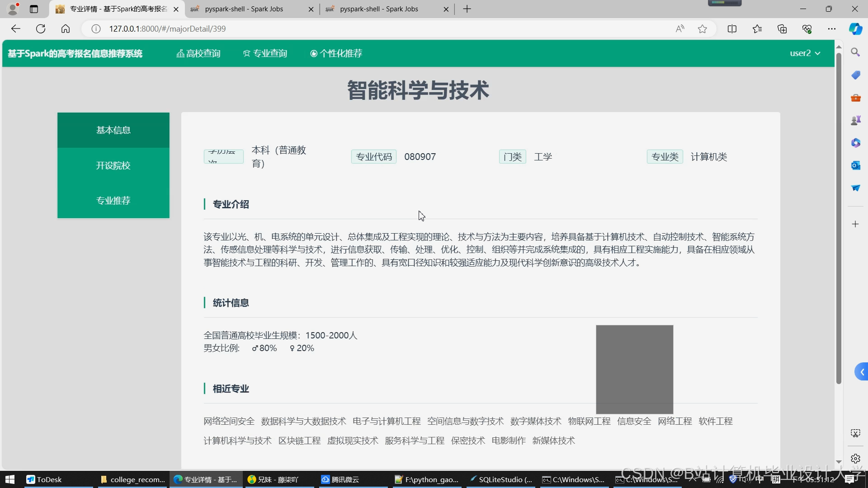Click the page vertical scrollbar

click(839, 217)
